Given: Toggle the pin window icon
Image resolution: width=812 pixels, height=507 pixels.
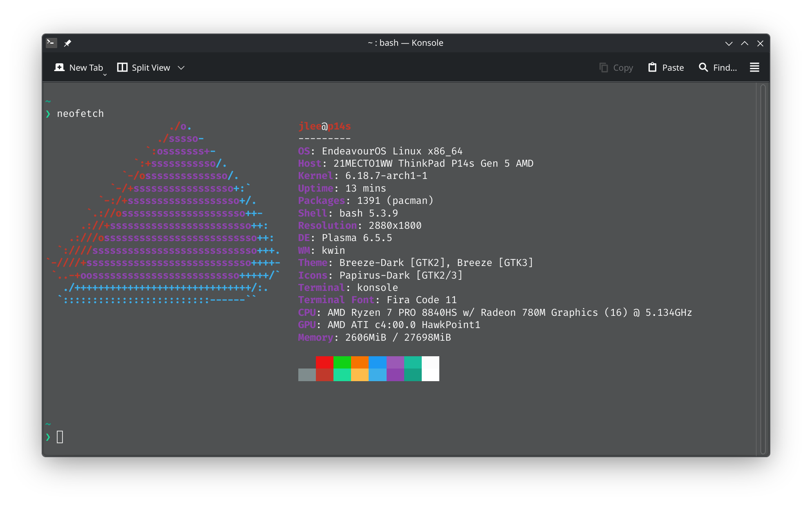Looking at the screenshot, I should [68, 43].
